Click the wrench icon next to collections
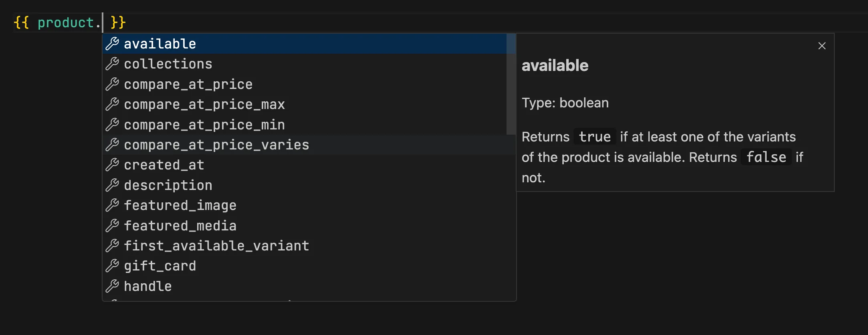Screen dimensions: 868x335 tap(112, 64)
